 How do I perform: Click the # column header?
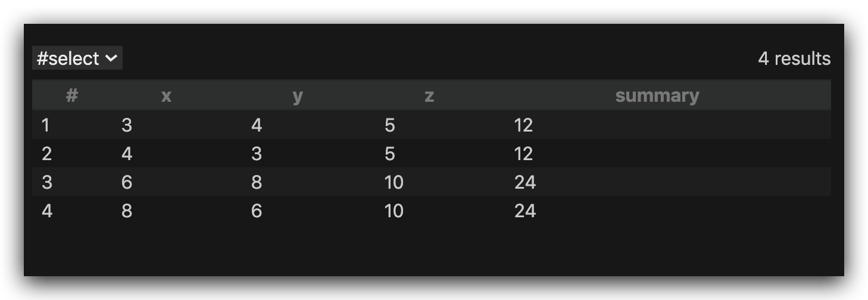[x=72, y=95]
